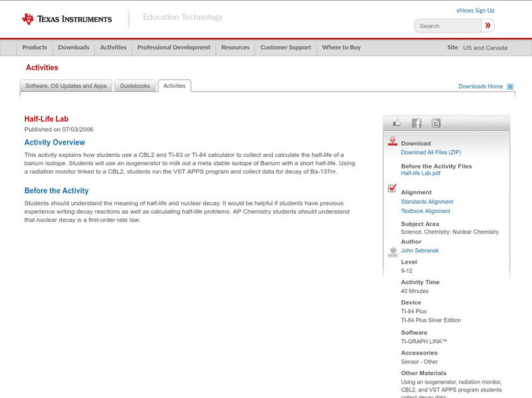
Task: Click the 'TI-GRAPH LINK' software text
Action: [x=424, y=341]
